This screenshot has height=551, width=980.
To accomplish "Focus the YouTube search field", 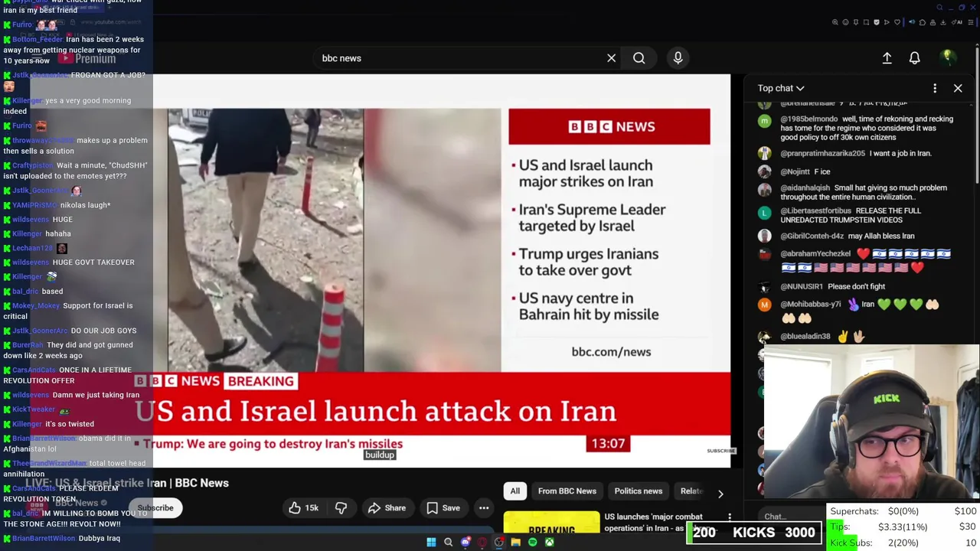I will 459,58.
